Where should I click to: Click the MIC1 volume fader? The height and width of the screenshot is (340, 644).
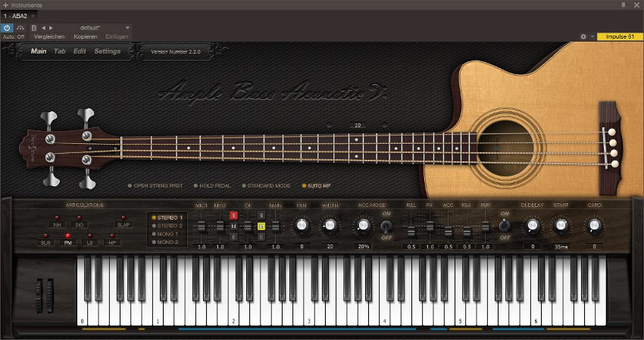(202, 226)
